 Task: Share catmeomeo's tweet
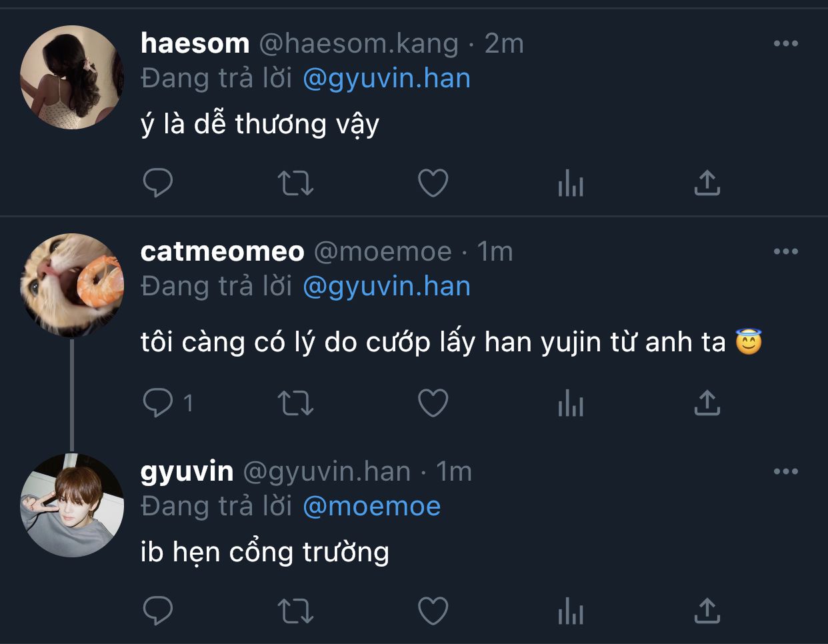707,403
